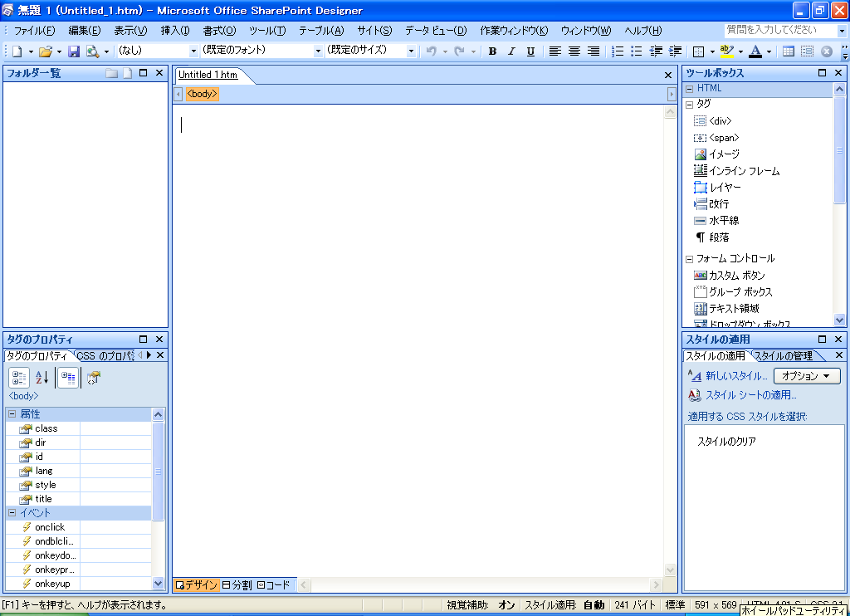Click スタイルのクリア in style list

[726, 442]
